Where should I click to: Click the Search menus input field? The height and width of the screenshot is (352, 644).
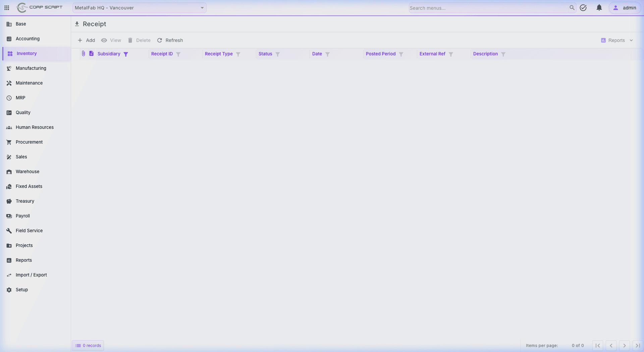[x=486, y=8]
